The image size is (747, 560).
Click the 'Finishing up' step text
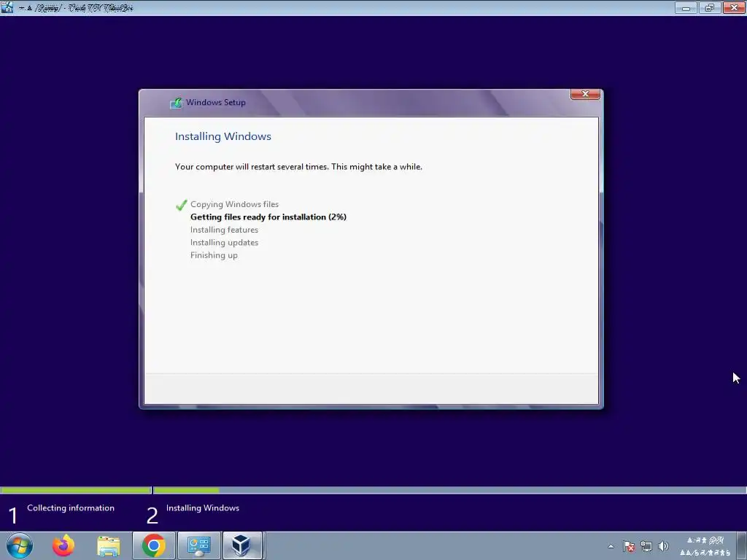(214, 255)
